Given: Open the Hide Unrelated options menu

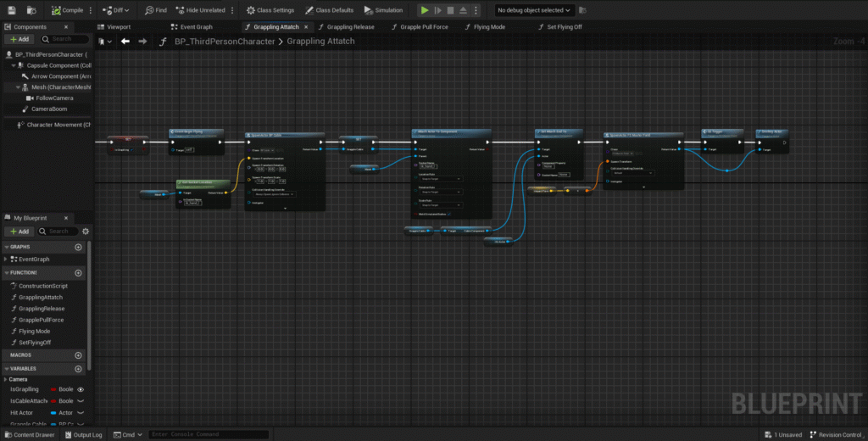Looking at the screenshot, I should 232,10.
